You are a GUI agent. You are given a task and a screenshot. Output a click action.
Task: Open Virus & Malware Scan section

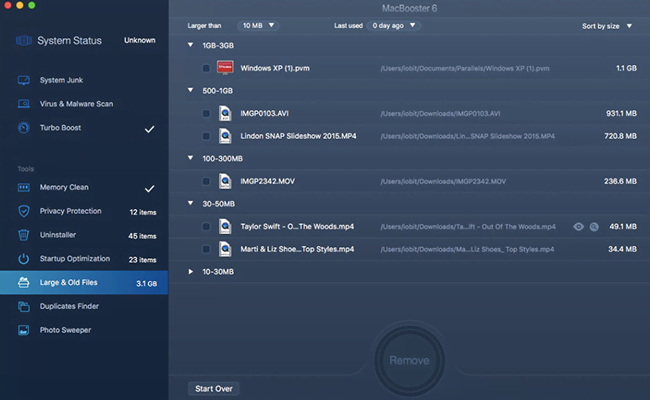[x=76, y=104]
